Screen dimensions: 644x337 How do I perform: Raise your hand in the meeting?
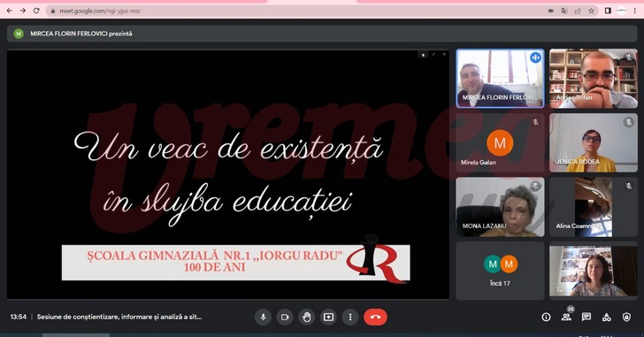(307, 317)
